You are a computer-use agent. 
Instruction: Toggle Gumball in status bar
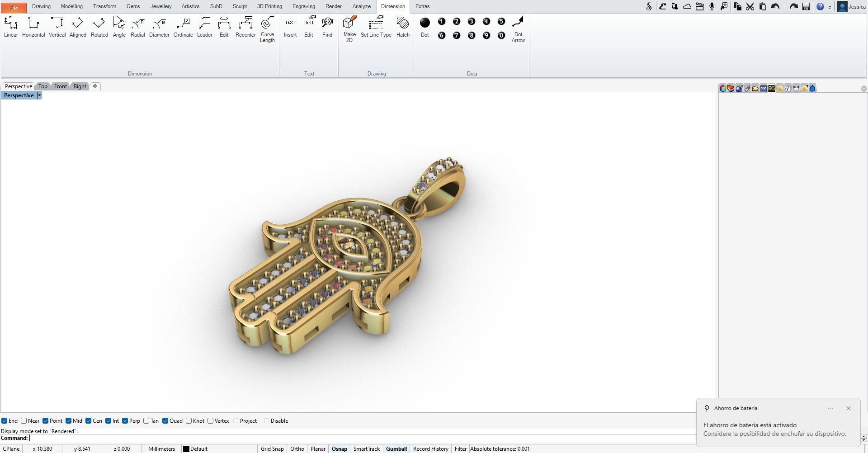pyautogui.click(x=396, y=449)
